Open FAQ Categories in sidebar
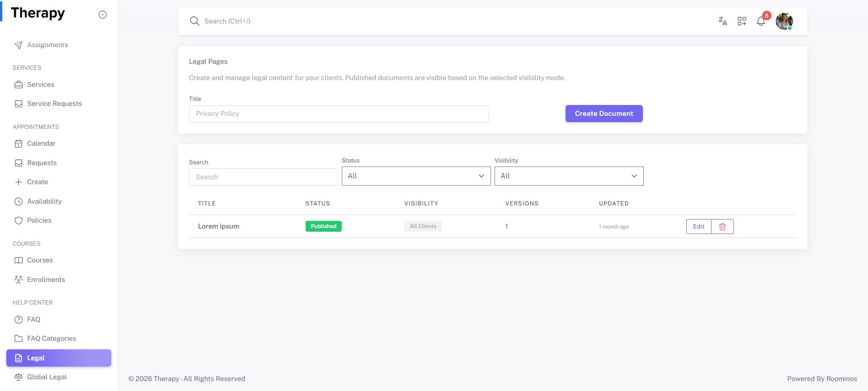 click(52, 339)
